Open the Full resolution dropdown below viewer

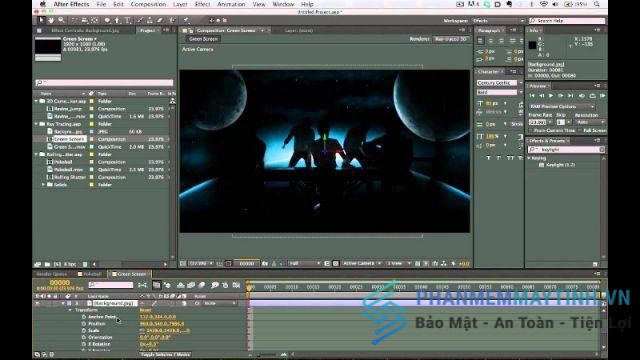(304, 264)
